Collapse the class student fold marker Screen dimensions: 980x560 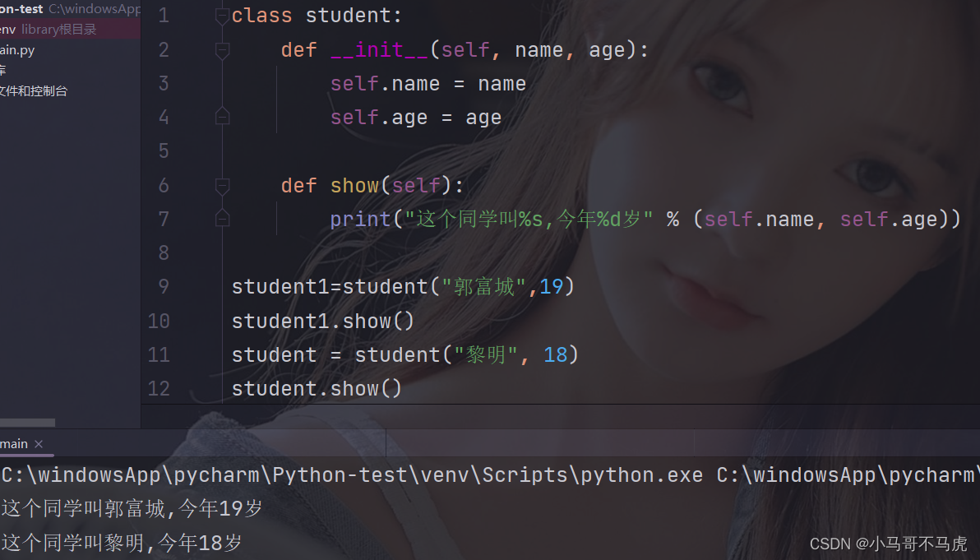222,16
